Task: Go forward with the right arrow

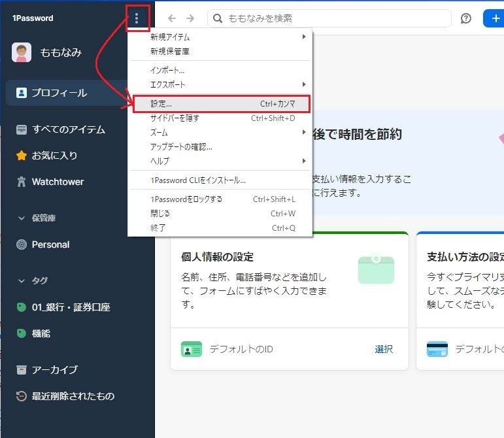Action: tap(190, 18)
